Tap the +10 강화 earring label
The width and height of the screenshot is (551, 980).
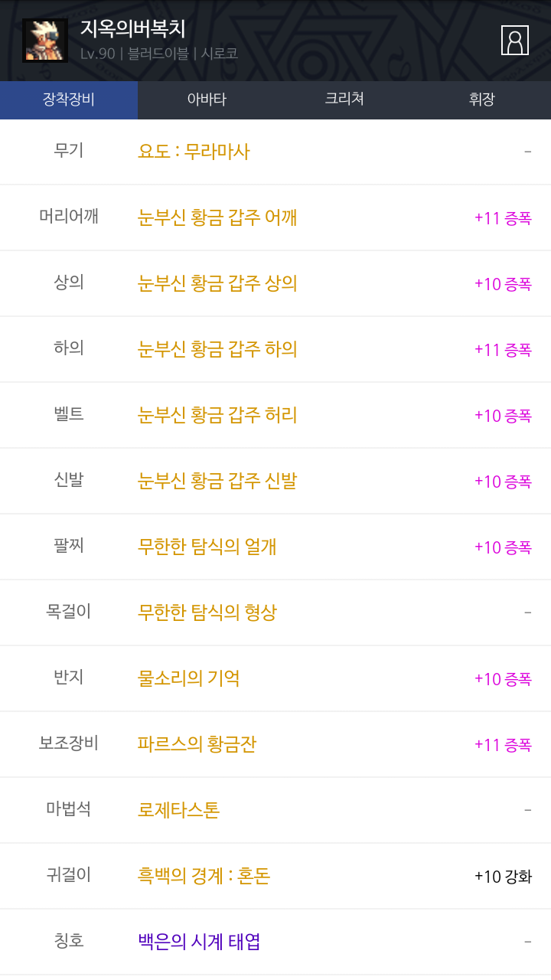pyautogui.click(x=503, y=876)
